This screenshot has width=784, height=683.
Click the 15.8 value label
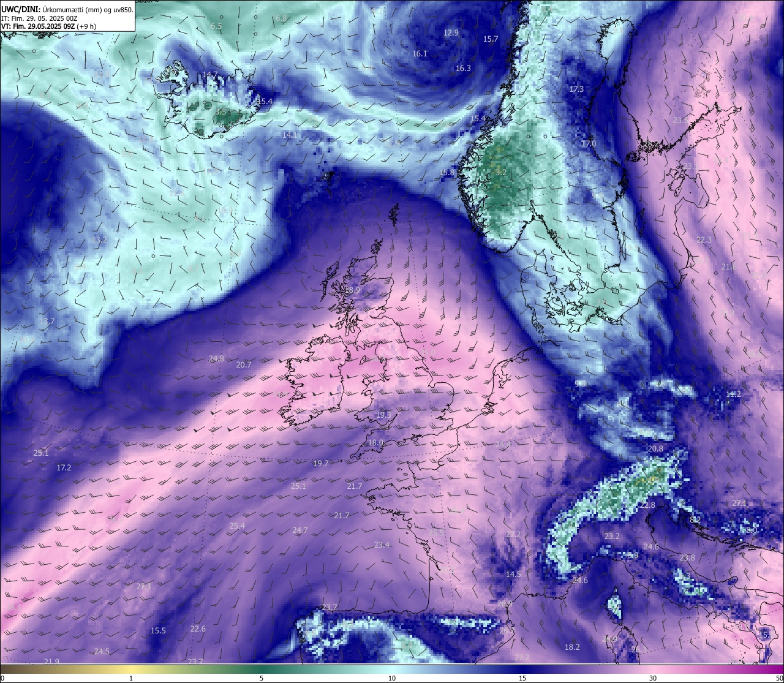[447, 173]
